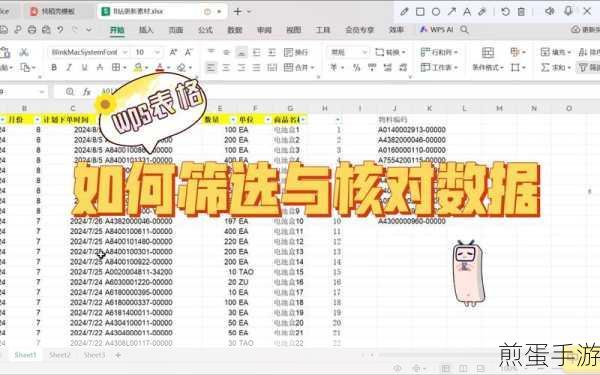The height and width of the screenshot is (375, 600).
Task: Select the pen annotation tool
Action: (x=404, y=11)
